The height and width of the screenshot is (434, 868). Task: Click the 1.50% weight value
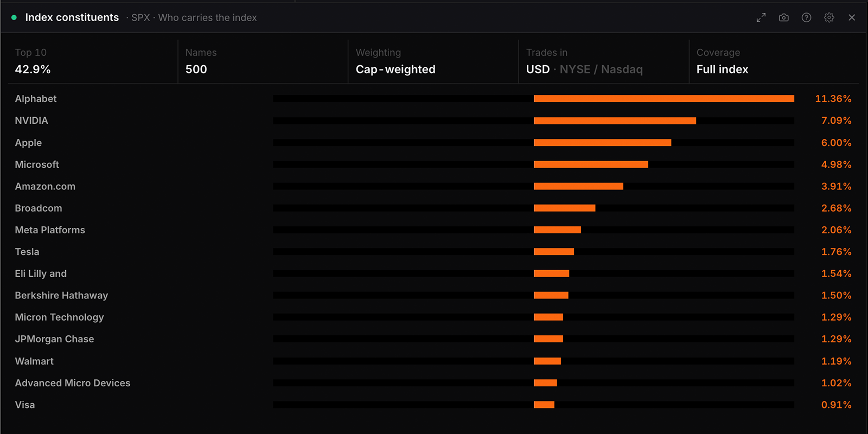tap(836, 295)
